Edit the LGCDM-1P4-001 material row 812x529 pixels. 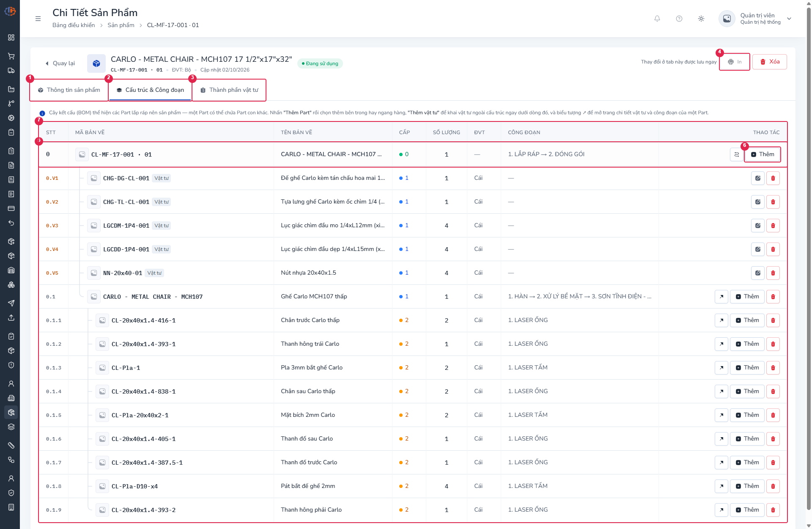coord(758,226)
